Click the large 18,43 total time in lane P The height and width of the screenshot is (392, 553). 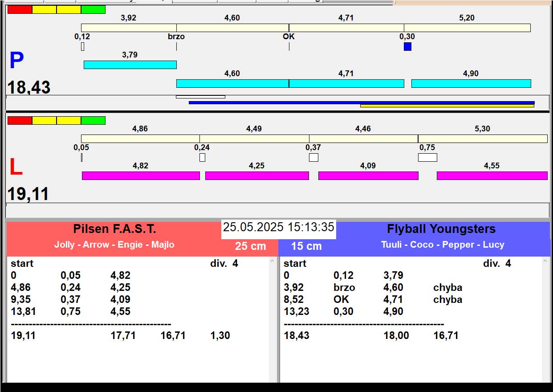tap(29, 87)
